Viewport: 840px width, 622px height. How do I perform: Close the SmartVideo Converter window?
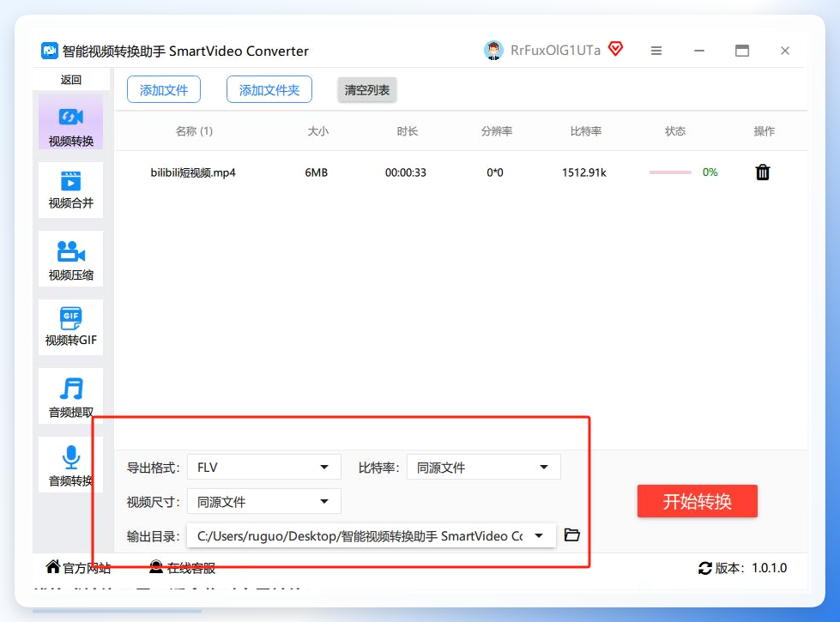pyautogui.click(x=785, y=51)
